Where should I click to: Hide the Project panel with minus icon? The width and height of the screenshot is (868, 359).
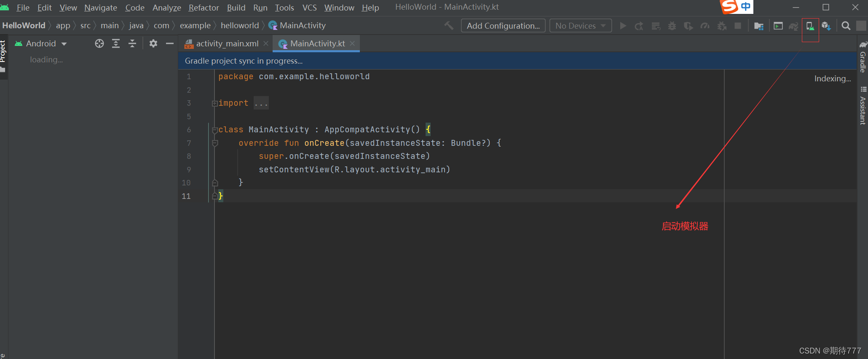click(170, 43)
